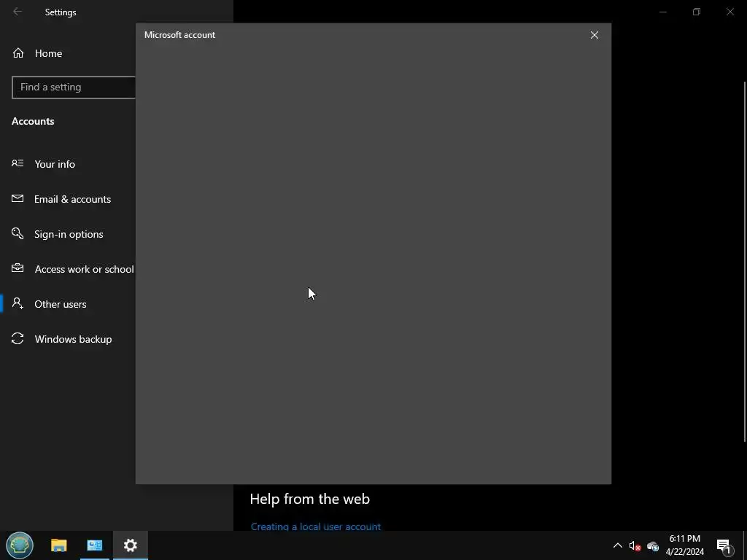The width and height of the screenshot is (747, 560).
Task: Close the Microsoft account dialog
Action: [594, 35]
